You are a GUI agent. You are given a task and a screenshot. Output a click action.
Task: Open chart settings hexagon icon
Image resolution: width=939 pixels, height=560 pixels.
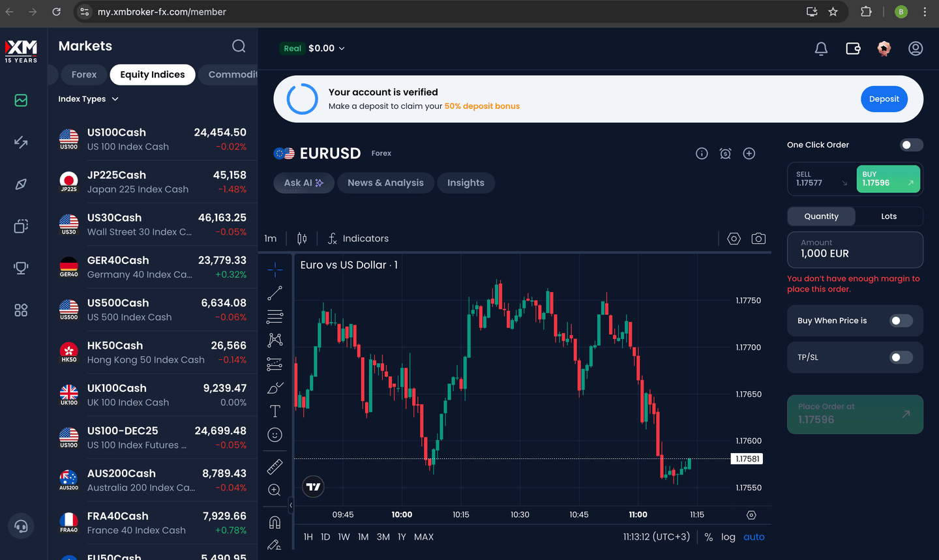(734, 239)
